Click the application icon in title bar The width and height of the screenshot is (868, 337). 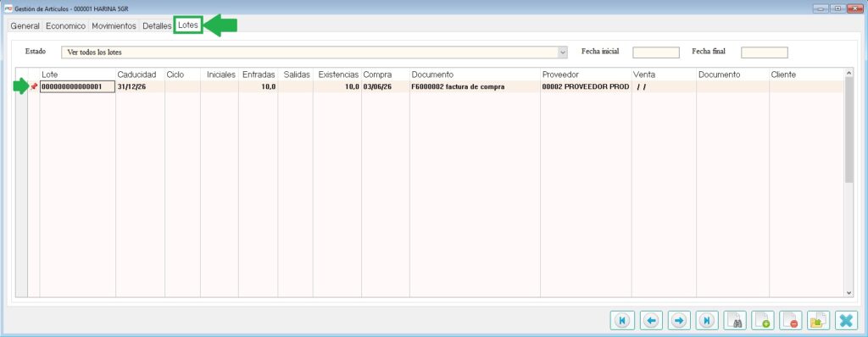[8, 8]
